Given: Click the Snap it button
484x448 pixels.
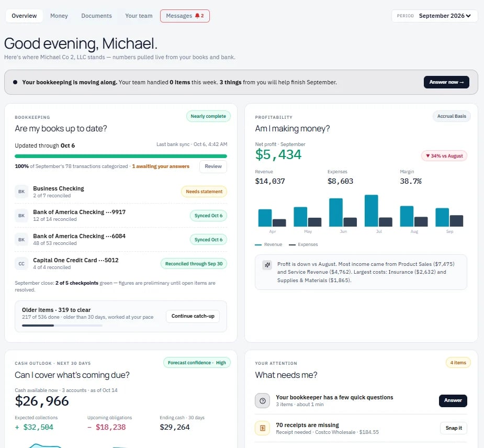Looking at the screenshot, I should coord(454,428).
